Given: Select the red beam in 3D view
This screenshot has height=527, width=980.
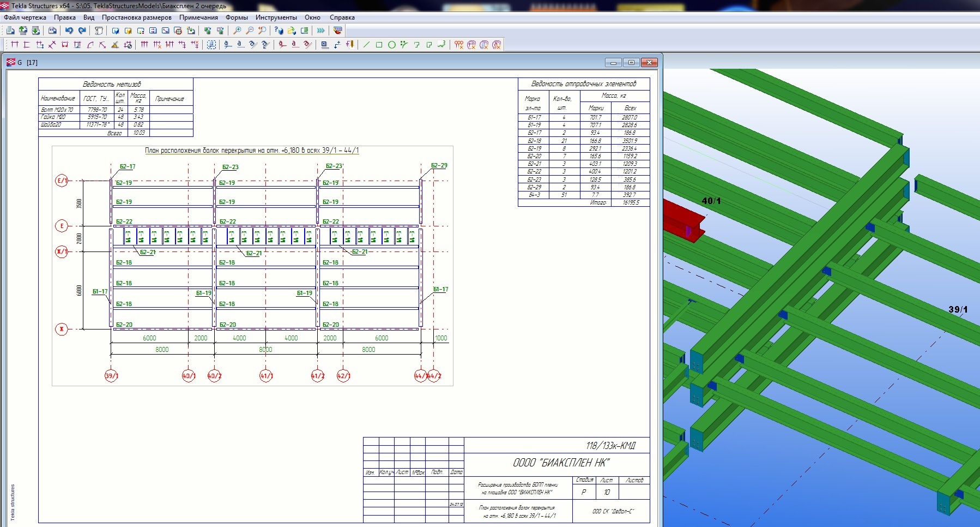Looking at the screenshot, I should 679,215.
